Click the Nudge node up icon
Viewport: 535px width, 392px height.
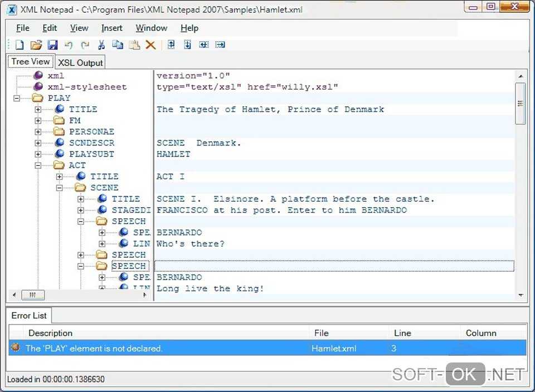171,45
